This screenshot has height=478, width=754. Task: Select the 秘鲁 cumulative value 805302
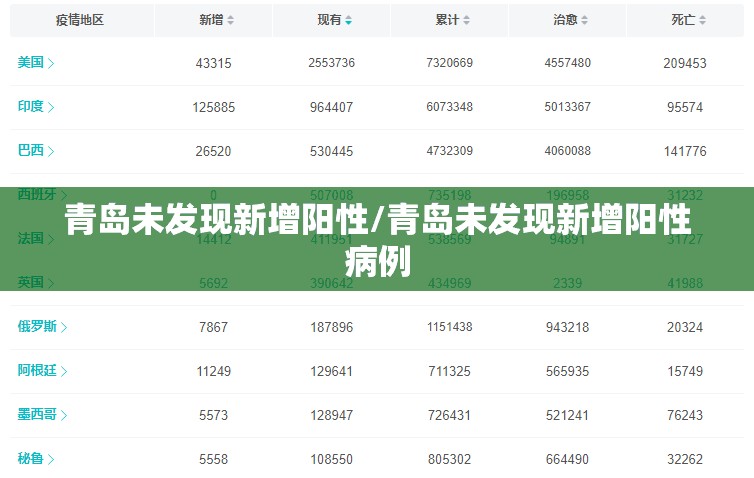coord(450,460)
